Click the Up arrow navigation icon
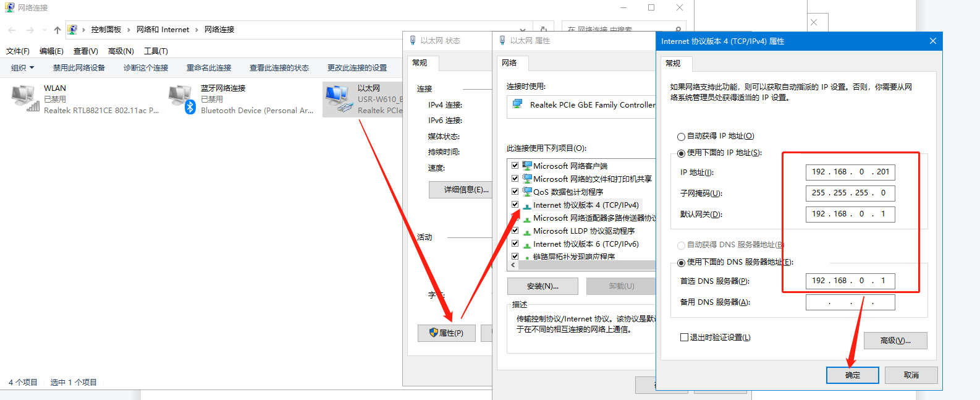 click(57, 30)
